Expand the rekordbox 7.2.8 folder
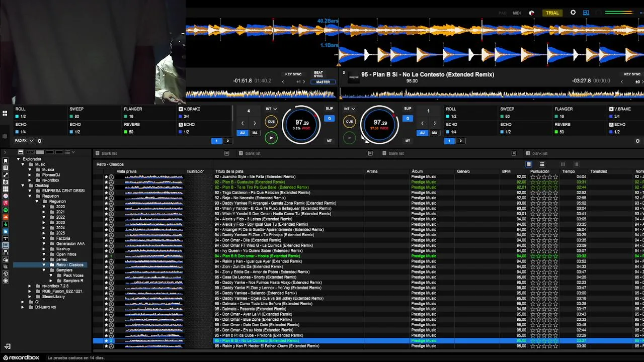This screenshot has height=362, width=644. click(x=30, y=286)
